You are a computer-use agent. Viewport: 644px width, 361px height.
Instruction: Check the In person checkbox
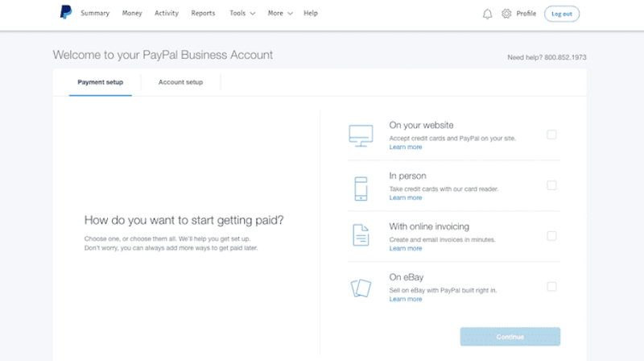[x=551, y=185]
